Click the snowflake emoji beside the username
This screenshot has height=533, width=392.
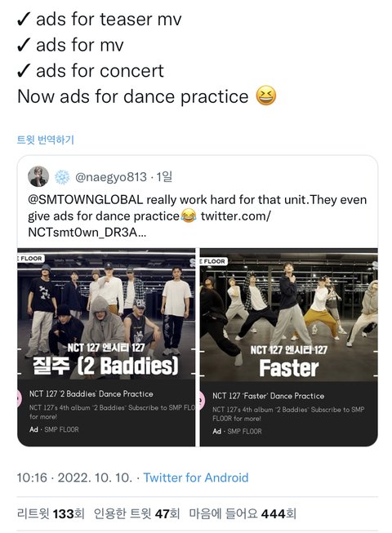[x=62, y=177]
